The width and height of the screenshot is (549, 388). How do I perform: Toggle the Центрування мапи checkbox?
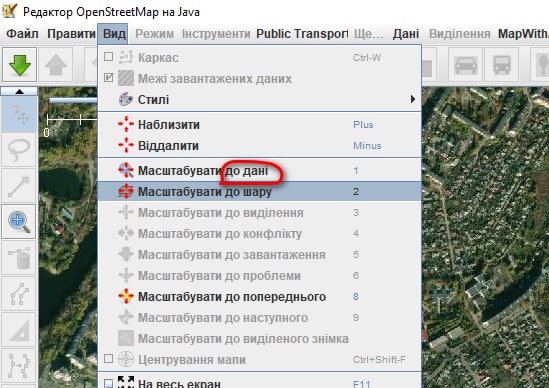click(109, 359)
